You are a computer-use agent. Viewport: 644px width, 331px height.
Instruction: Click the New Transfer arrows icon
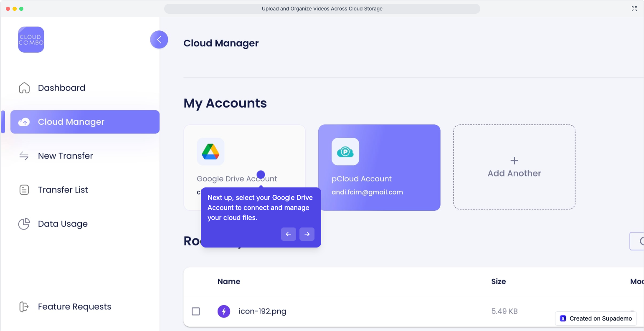(x=25, y=156)
